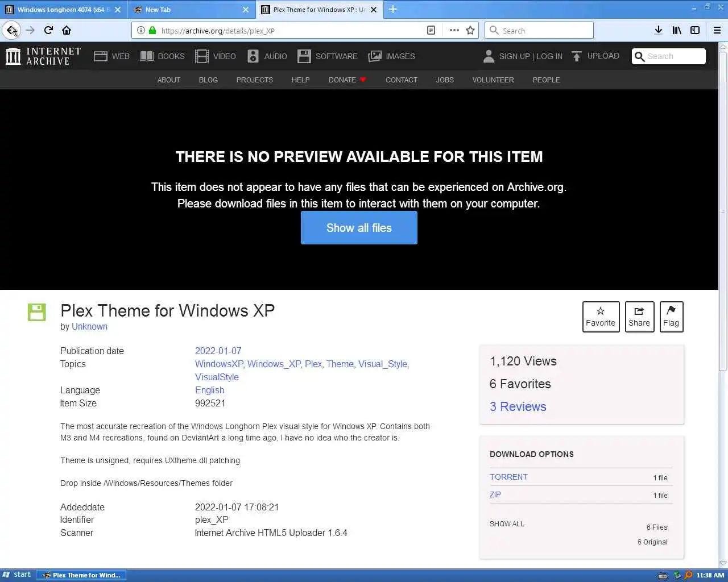The height and width of the screenshot is (582, 728).
Task: Bookmark this page with the star icon
Action: tap(470, 30)
